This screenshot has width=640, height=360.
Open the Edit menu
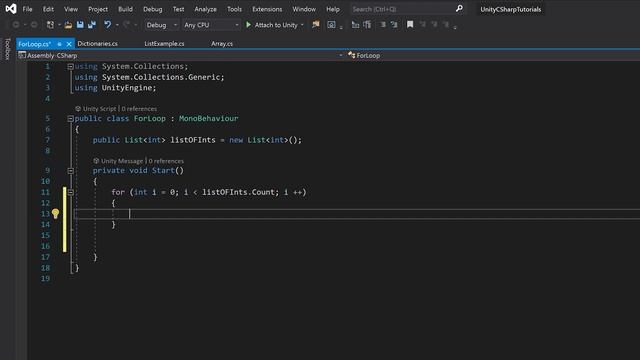coord(48,9)
